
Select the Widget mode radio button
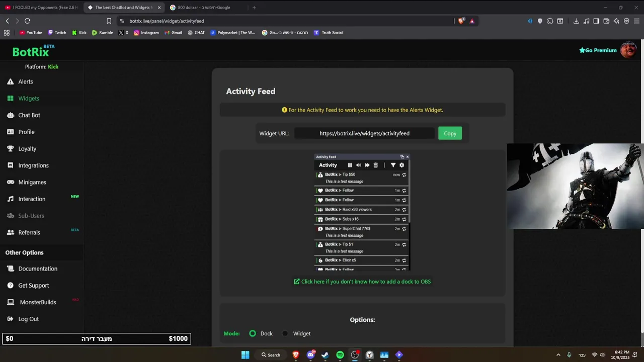[285, 333]
